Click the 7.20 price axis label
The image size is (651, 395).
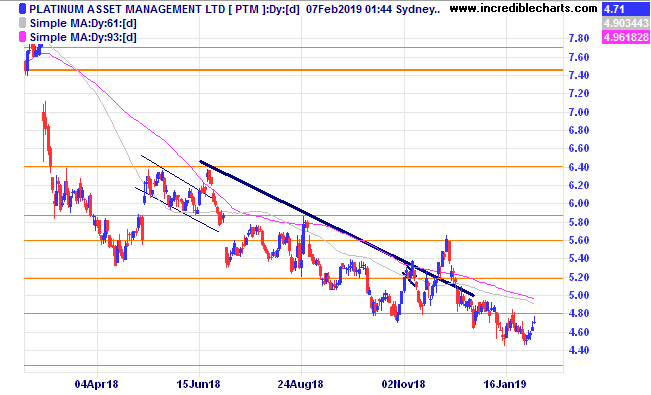tap(579, 93)
